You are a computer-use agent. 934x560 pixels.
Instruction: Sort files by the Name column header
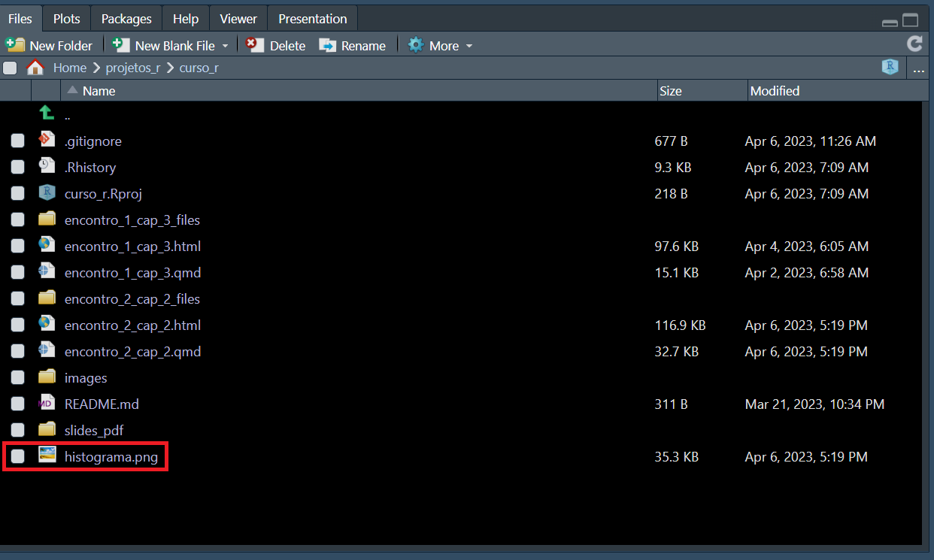(x=99, y=91)
